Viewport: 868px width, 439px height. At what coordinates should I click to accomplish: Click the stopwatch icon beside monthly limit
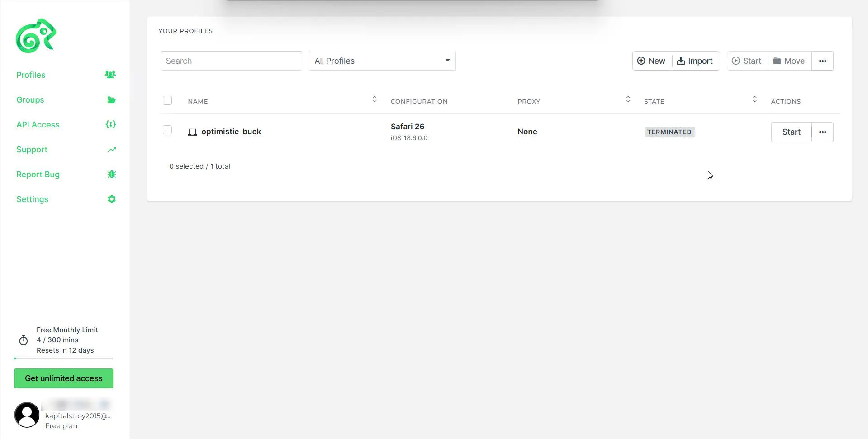pyautogui.click(x=24, y=340)
